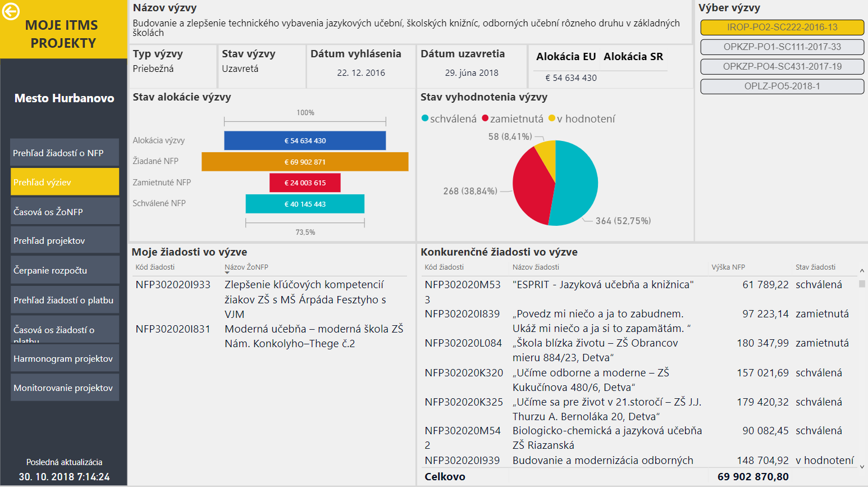
Task: Select competing request NFP302020I939
Action: pyautogui.click(x=462, y=460)
